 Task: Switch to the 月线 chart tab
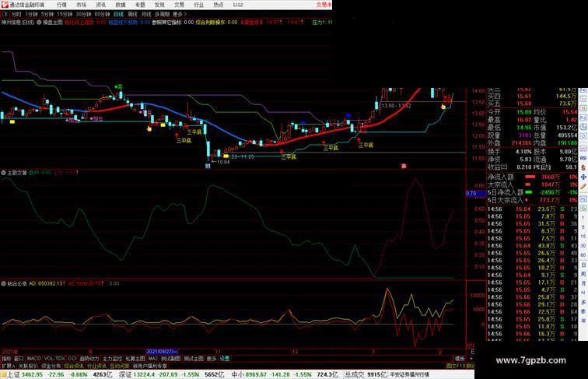[146, 14]
